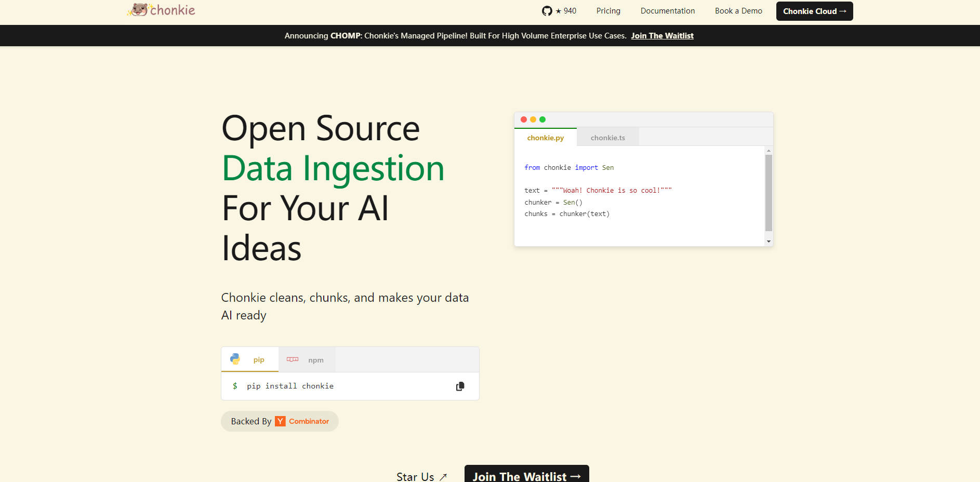Viewport: 980px width, 482px height.
Task: Click the yellow dot in code window
Action: tap(533, 119)
